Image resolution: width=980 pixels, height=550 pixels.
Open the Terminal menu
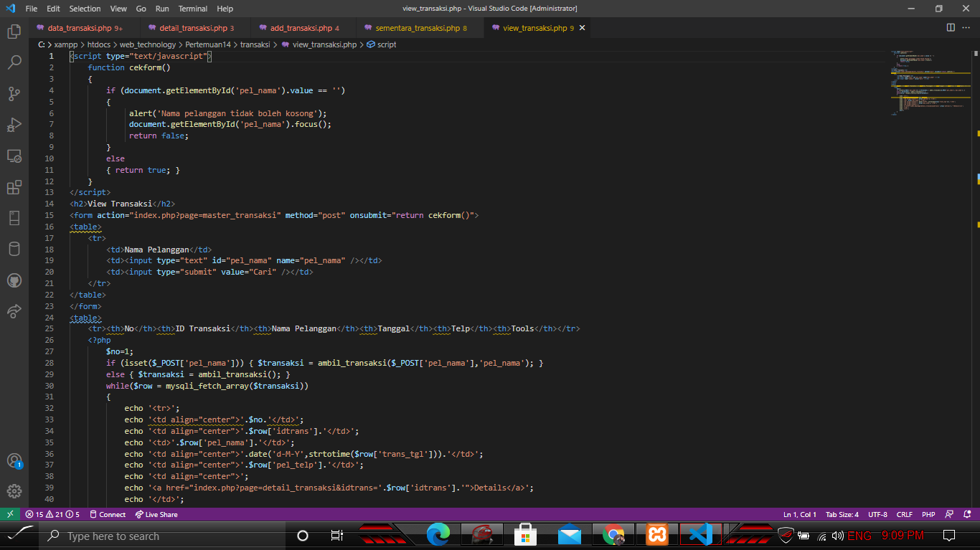pyautogui.click(x=193, y=9)
